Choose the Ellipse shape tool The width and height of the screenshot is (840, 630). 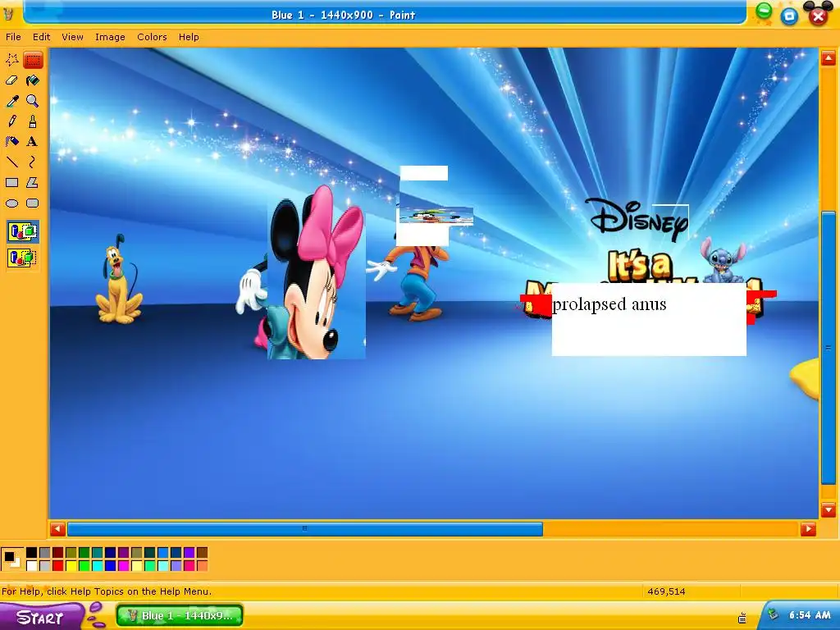[x=11, y=203]
